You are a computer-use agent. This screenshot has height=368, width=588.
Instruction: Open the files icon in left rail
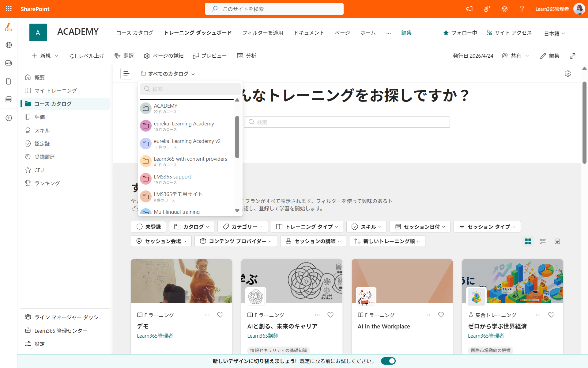tap(9, 81)
